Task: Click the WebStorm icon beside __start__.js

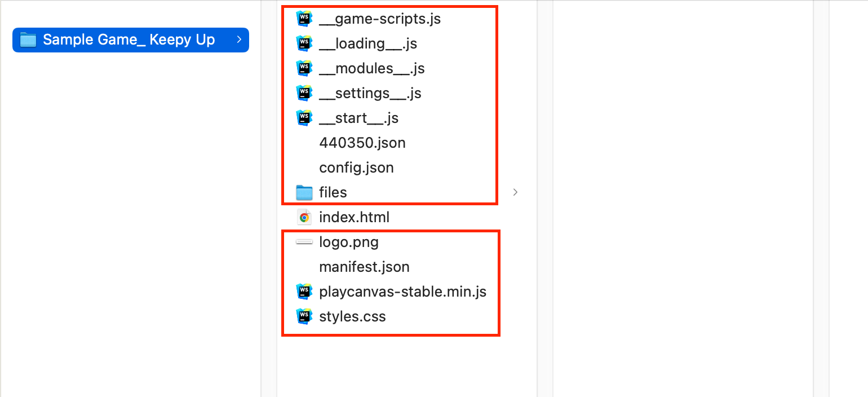Action: pos(304,118)
